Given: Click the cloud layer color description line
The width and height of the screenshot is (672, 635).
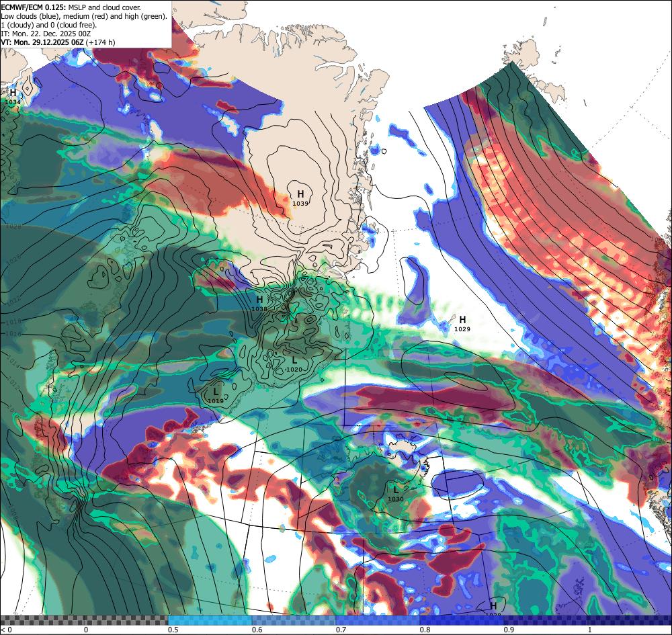Looking at the screenshot, I should coord(84,16).
